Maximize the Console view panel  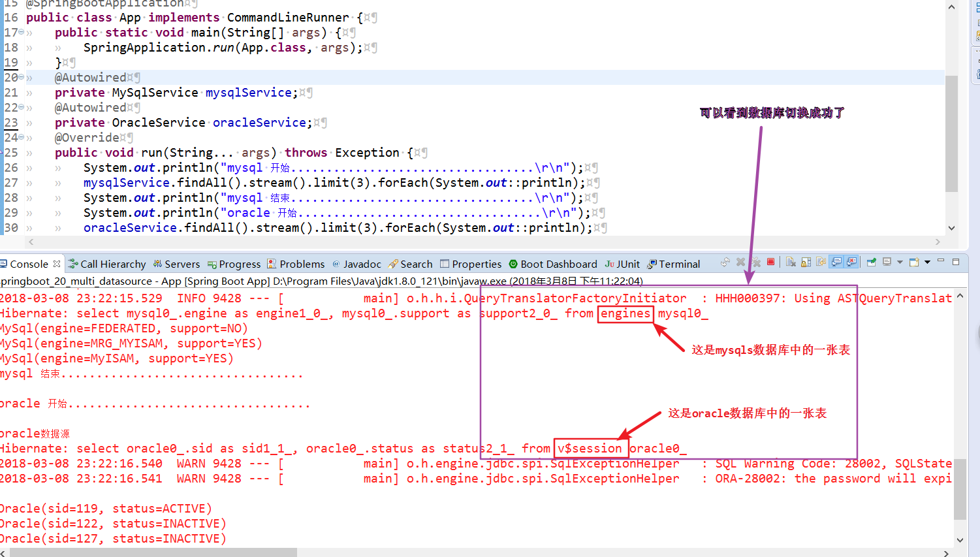(x=956, y=262)
